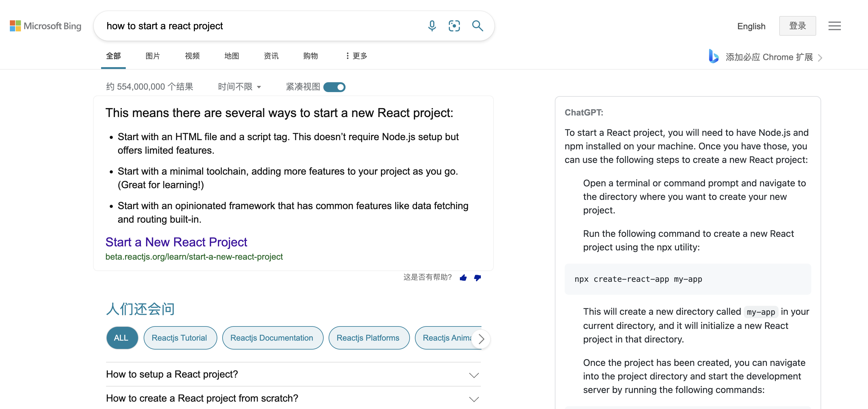This screenshot has width=868, height=409.
Task: Click the Microsoft Bing logo
Action: pyautogui.click(x=46, y=26)
